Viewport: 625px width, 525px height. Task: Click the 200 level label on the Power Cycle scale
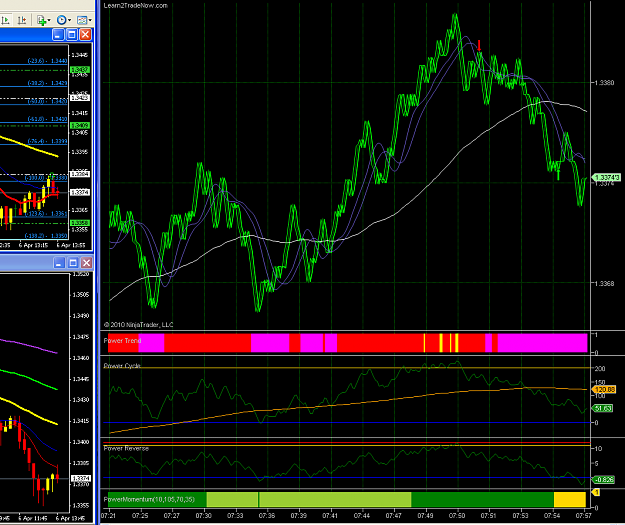click(x=600, y=369)
